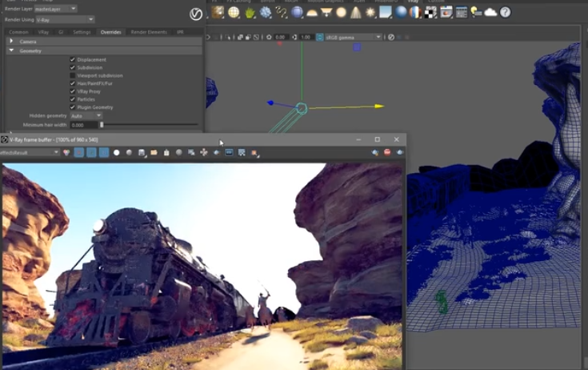This screenshot has width=588, height=370.
Task: Click the V-Ray dome light shelf icon
Action: pos(311,12)
